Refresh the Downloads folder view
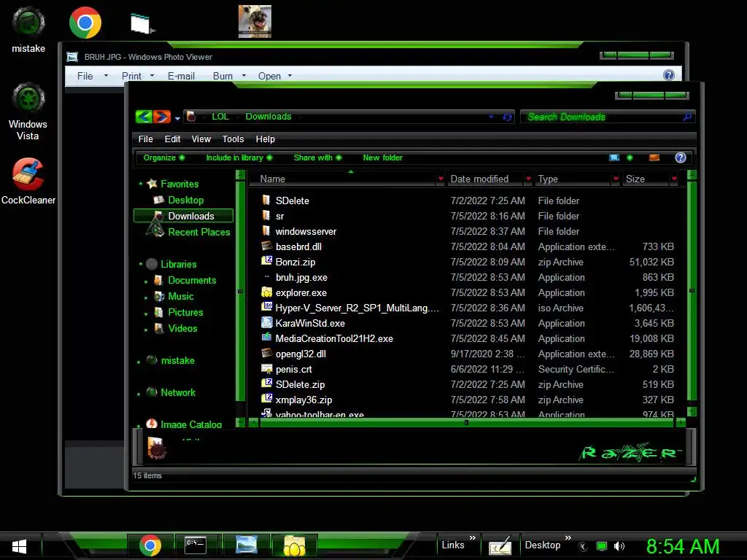 [508, 117]
